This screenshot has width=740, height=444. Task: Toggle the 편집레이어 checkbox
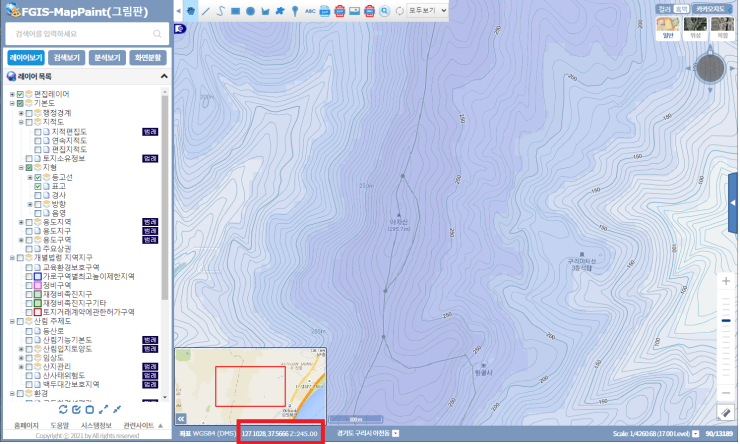[x=20, y=94]
